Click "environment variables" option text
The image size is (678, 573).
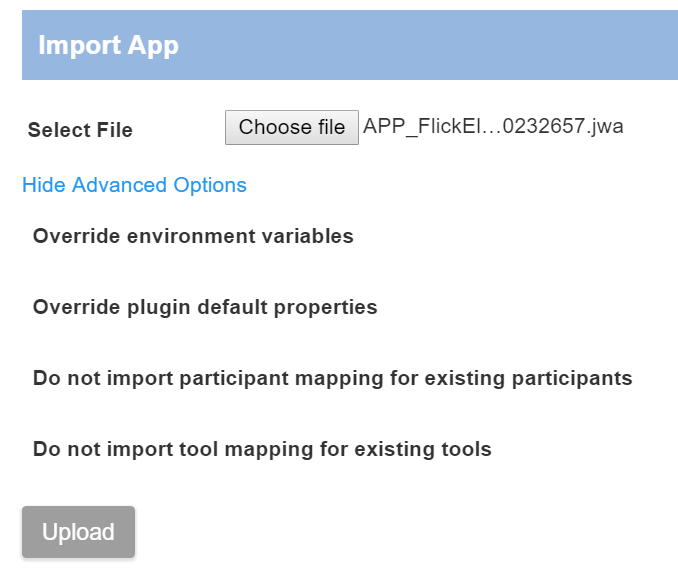pyautogui.click(x=258, y=237)
